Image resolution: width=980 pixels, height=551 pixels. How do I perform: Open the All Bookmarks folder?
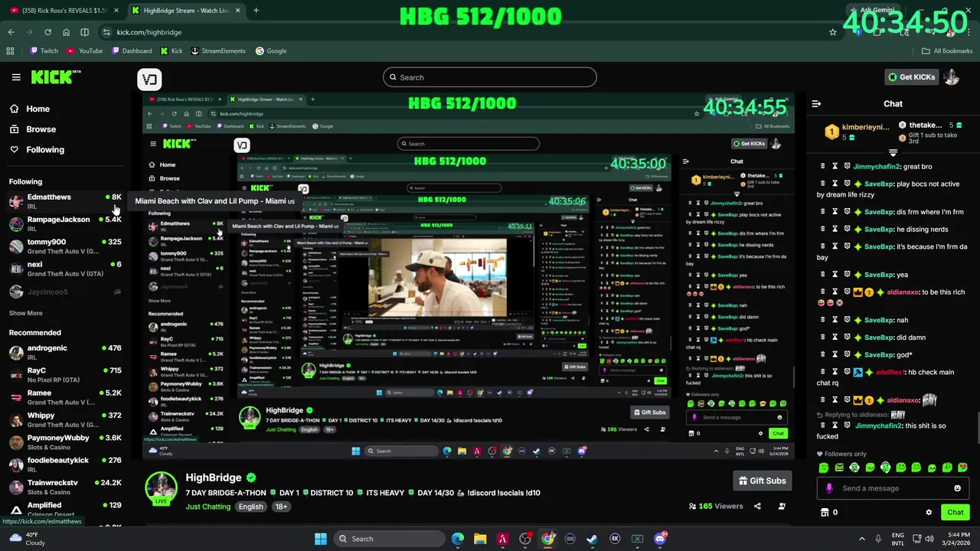point(947,51)
